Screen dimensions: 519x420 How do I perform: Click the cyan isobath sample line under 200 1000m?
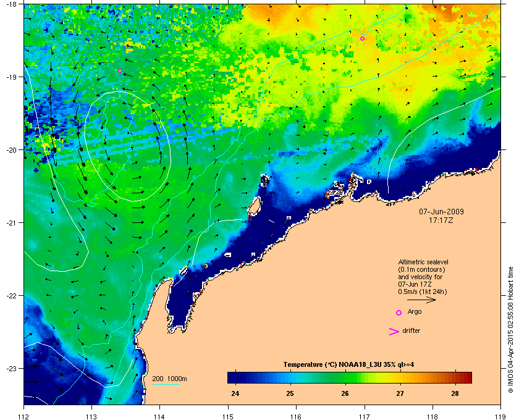coord(166,384)
